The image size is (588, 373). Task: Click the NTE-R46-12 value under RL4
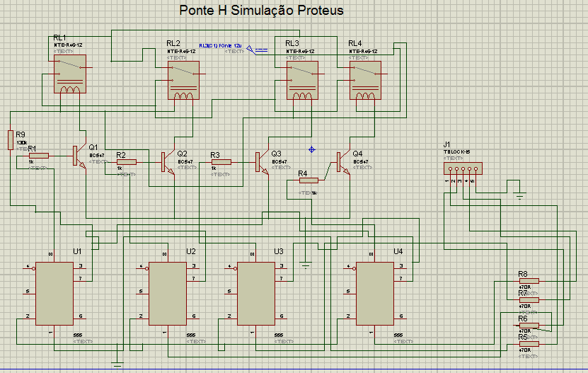364,52
